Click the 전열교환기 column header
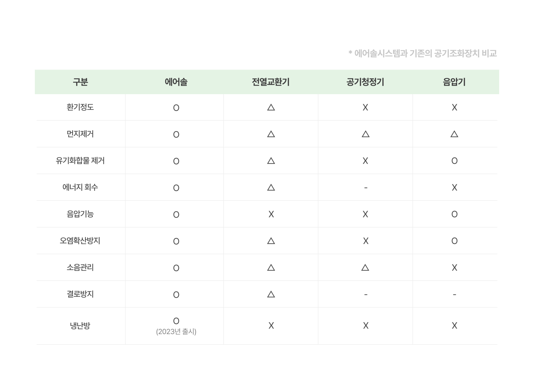 [x=271, y=82]
